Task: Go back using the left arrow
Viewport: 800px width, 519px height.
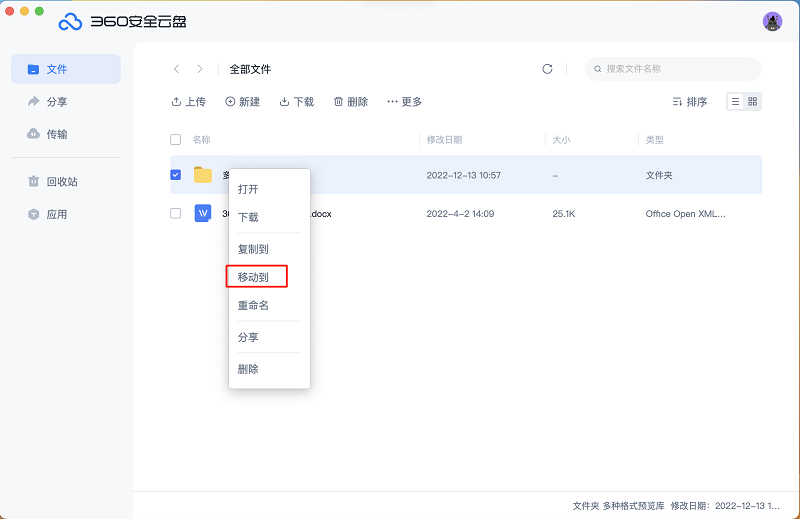Action: [177, 69]
